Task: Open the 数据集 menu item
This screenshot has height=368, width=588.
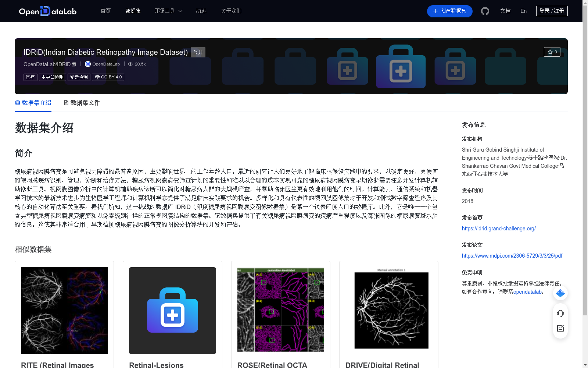Action: tap(133, 11)
